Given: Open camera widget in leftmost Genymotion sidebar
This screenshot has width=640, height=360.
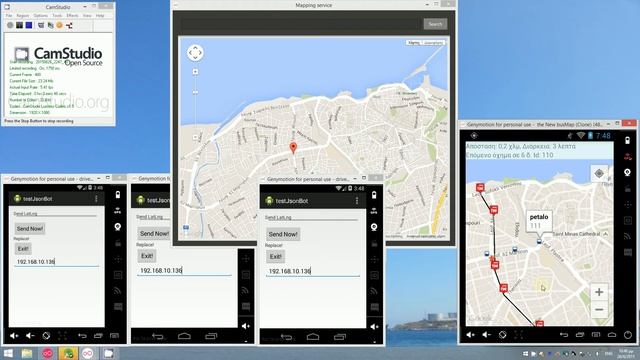Looking at the screenshot, I should [x=118, y=227].
